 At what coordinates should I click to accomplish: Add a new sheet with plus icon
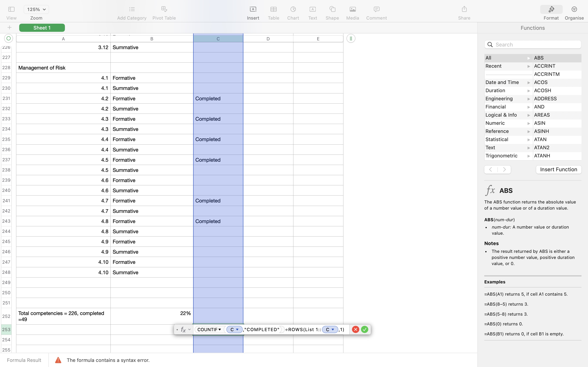point(9,28)
